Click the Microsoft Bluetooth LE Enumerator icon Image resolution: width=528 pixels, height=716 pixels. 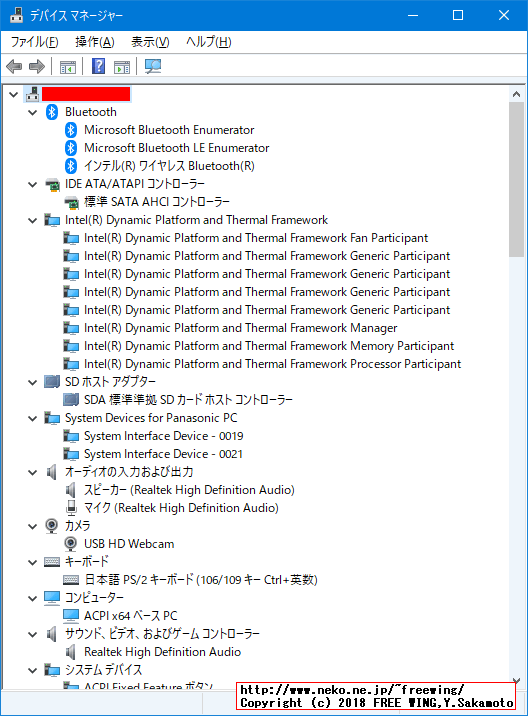(71, 148)
